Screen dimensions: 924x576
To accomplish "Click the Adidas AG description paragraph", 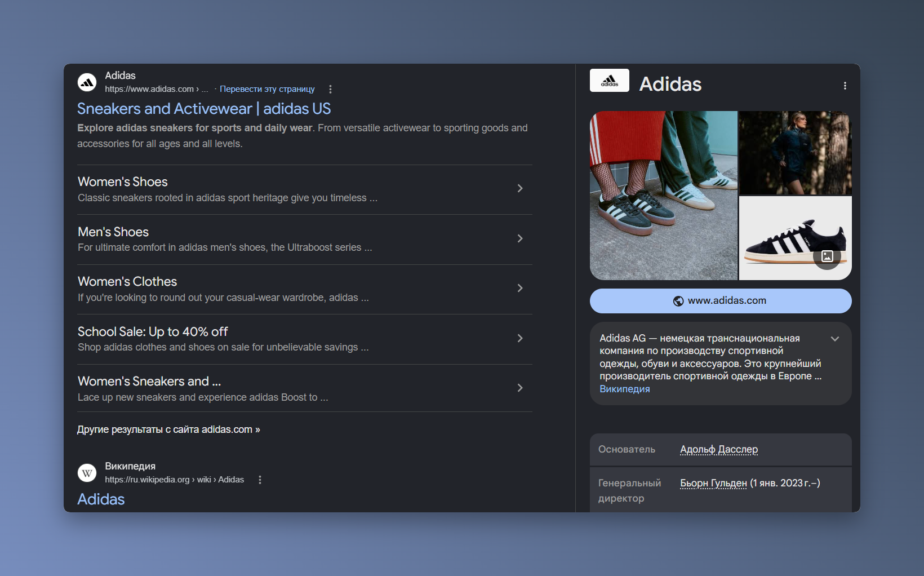I will [710, 357].
